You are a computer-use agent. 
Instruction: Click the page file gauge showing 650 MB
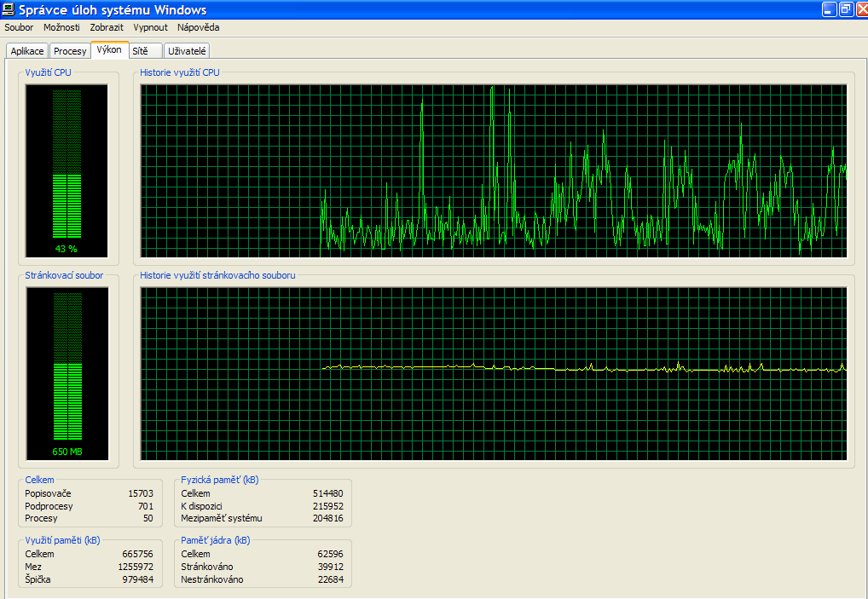67,373
